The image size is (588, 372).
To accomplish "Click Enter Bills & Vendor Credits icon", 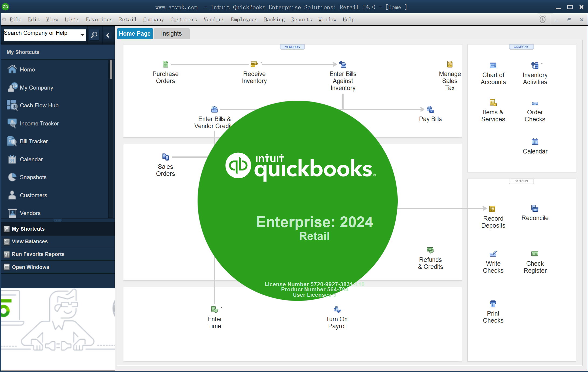I will tap(215, 109).
